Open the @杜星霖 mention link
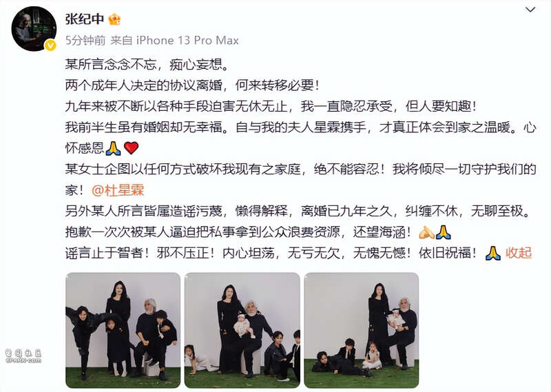Screen dimensions: 551x392 118,190
